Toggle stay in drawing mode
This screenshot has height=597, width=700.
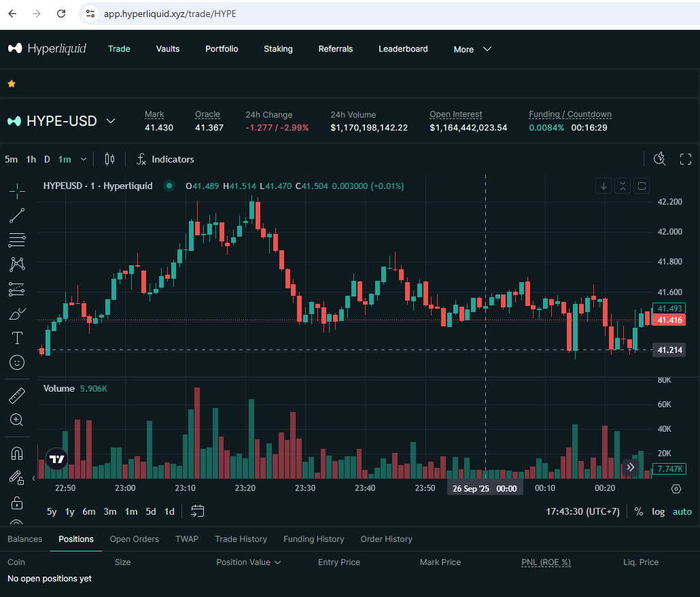[17, 478]
